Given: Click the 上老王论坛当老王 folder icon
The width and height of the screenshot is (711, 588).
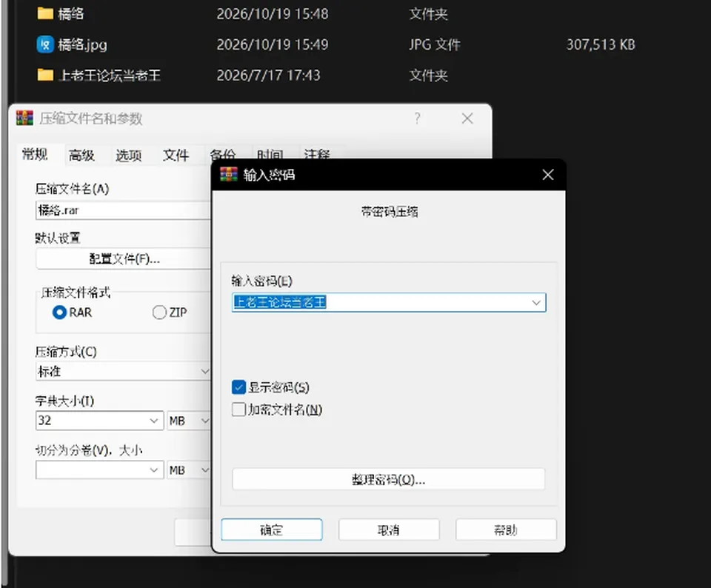Looking at the screenshot, I should 45,75.
